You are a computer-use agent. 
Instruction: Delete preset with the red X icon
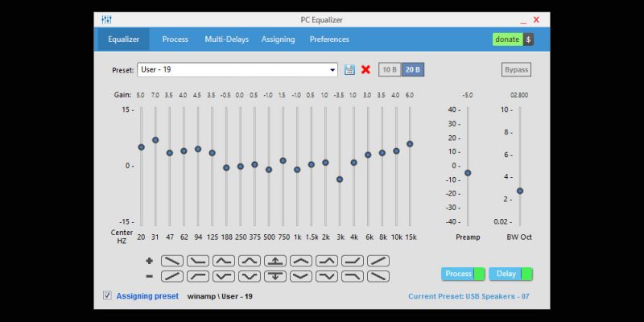point(365,70)
